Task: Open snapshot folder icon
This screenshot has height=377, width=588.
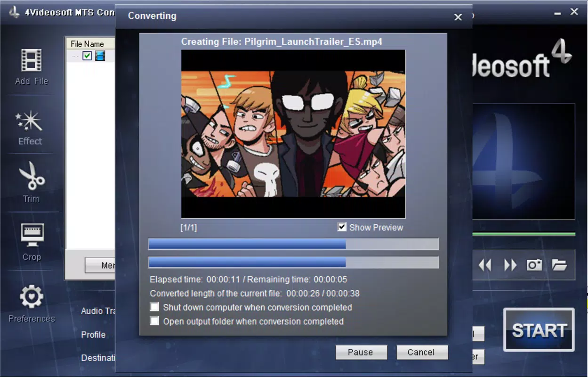Action: [x=559, y=265]
